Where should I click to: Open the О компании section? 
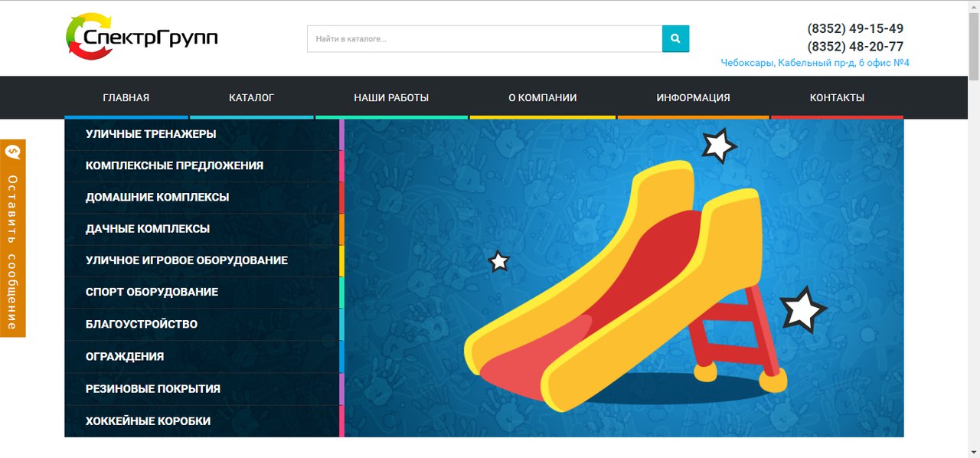point(543,97)
